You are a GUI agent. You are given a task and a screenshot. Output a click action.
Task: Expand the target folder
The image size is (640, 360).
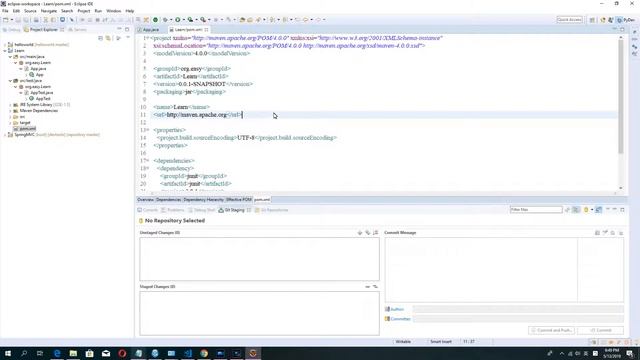click(10, 123)
